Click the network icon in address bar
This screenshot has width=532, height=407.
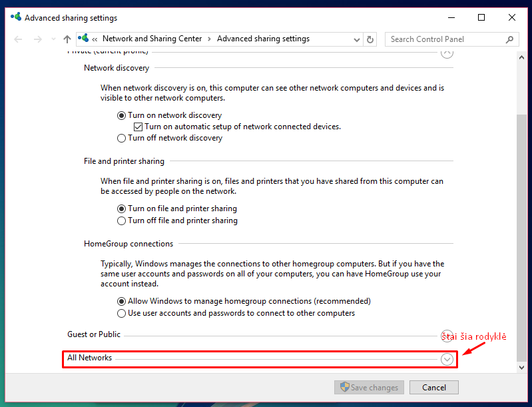click(x=83, y=39)
